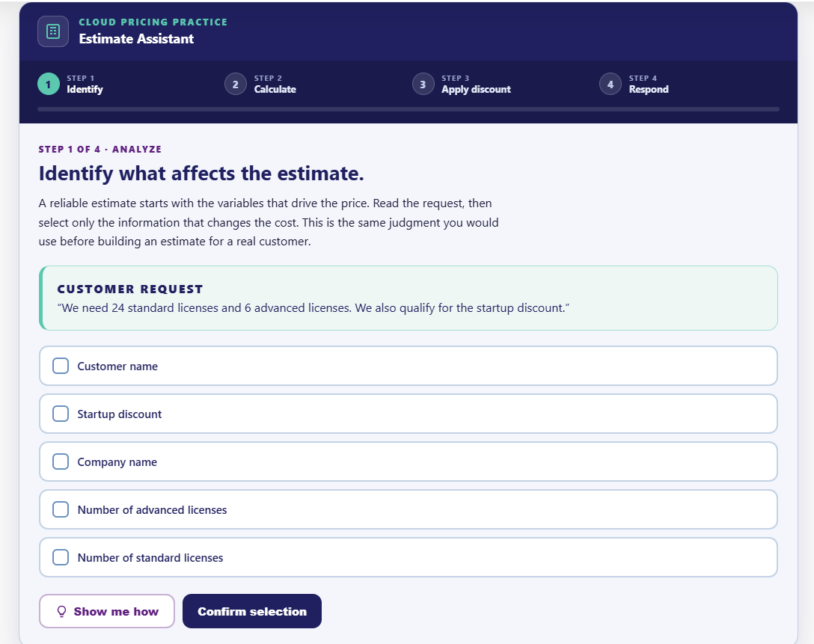
Task: Click the Confirm selection button
Action: (252, 611)
